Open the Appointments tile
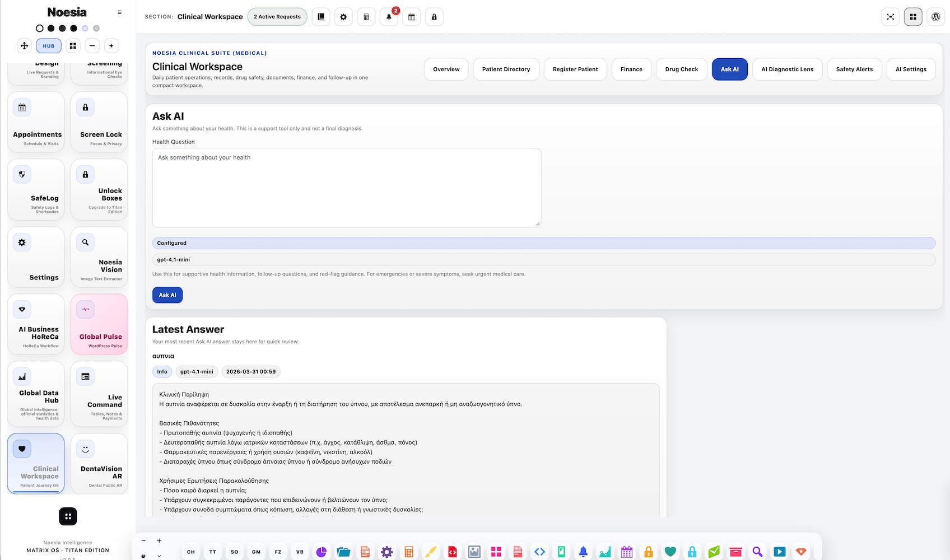 (x=36, y=122)
